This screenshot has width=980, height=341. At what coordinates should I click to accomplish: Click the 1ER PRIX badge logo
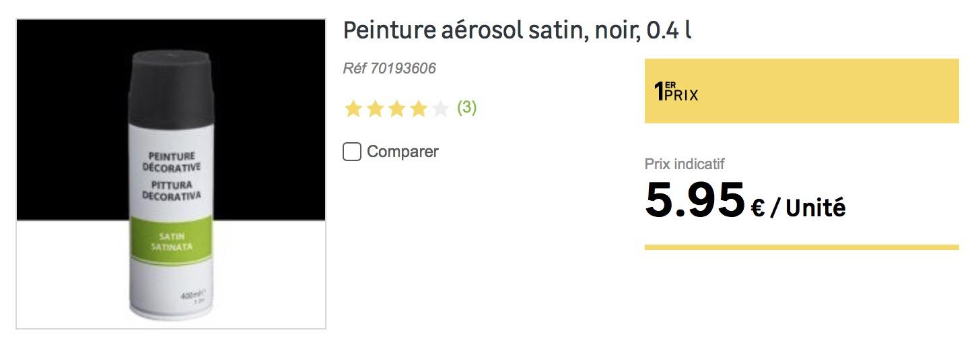pos(676,91)
